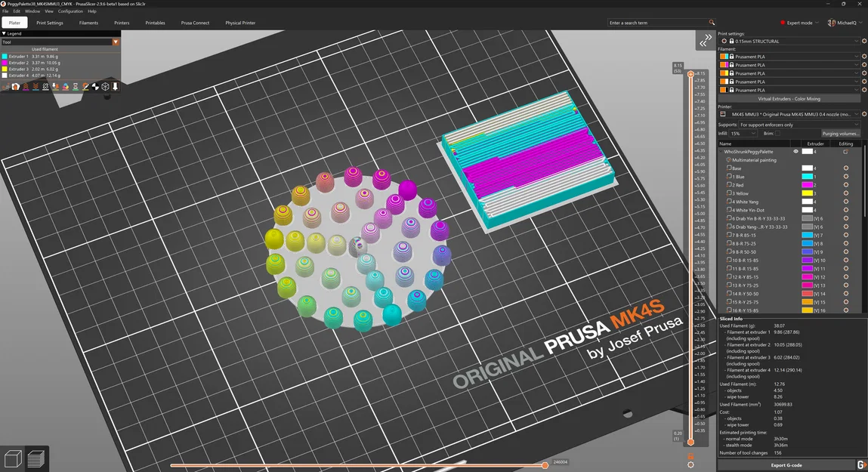Viewport: 868px width, 472px height.
Task: Toggle Retractions visibility icon in legend
Action: (x=26, y=87)
